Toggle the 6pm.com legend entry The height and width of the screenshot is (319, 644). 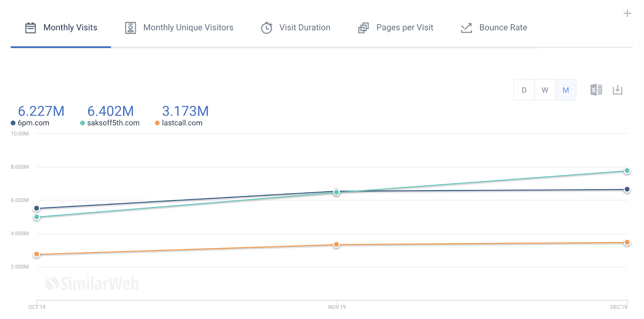[x=30, y=123]
